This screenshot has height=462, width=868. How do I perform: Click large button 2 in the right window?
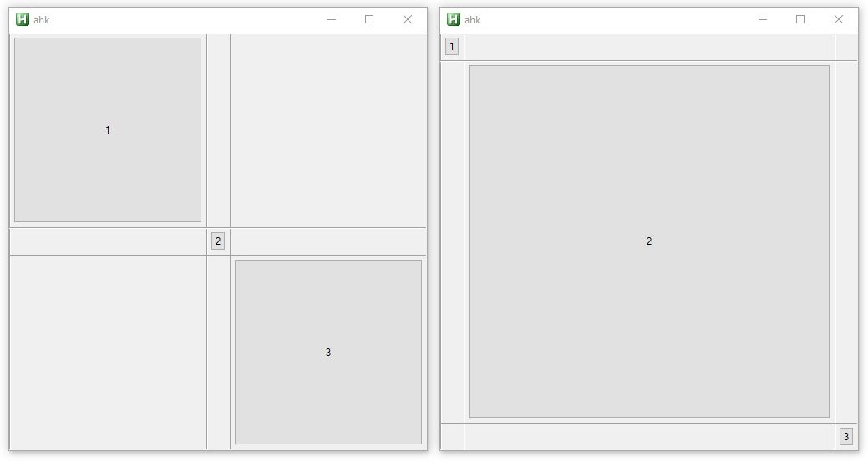click(x=649, y=241)
